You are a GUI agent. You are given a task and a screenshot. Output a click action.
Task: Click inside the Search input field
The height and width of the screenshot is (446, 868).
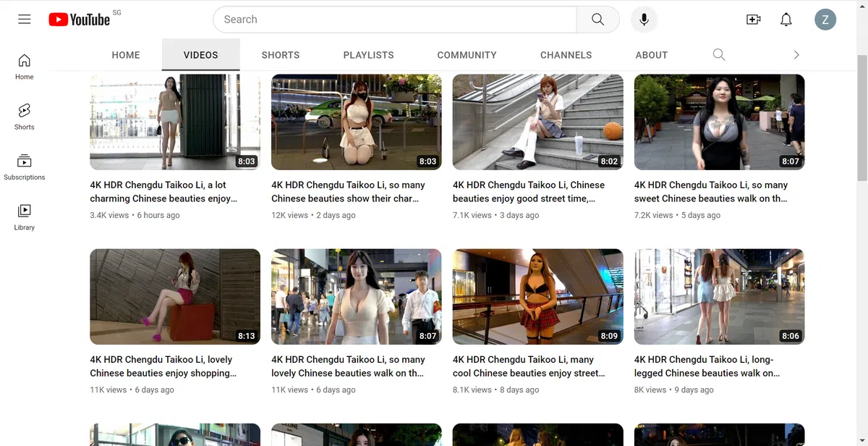click(x=394, y=19)
